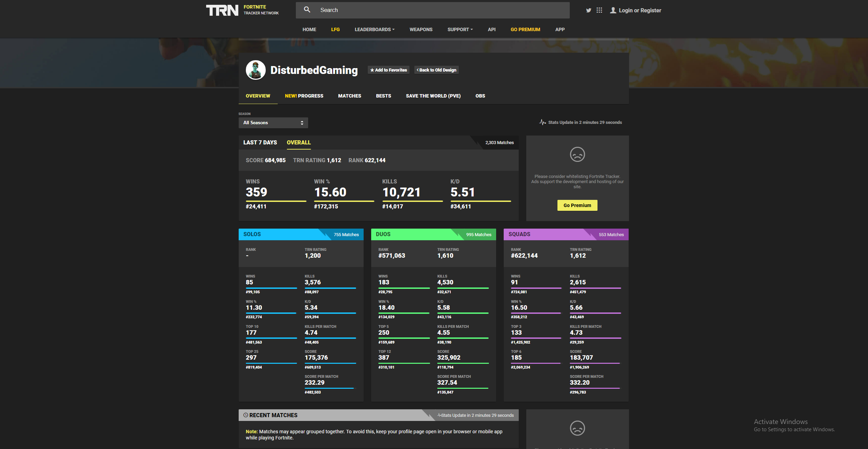Switch to Save the World (PVE) tab

(x=433, y=96)
